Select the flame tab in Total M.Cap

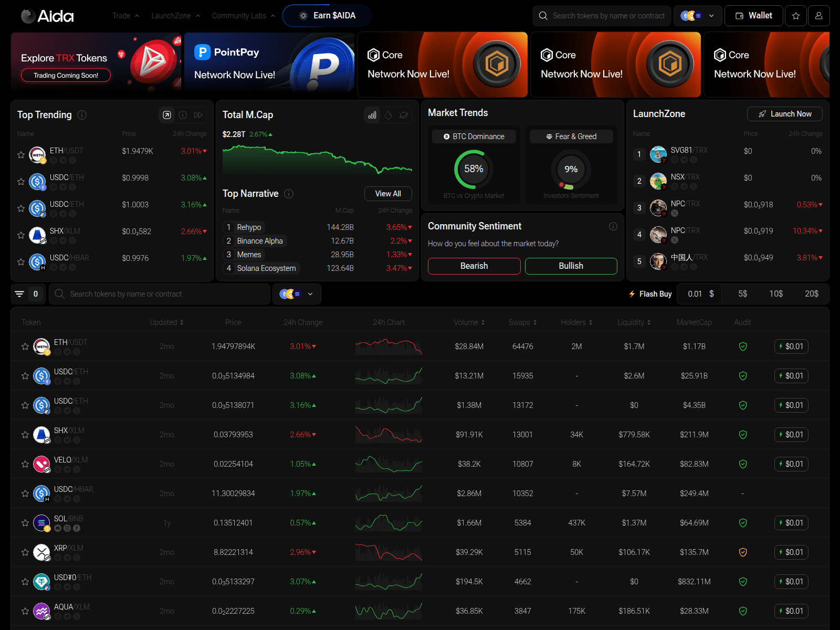pyautogui.click(x=388, y=115)
